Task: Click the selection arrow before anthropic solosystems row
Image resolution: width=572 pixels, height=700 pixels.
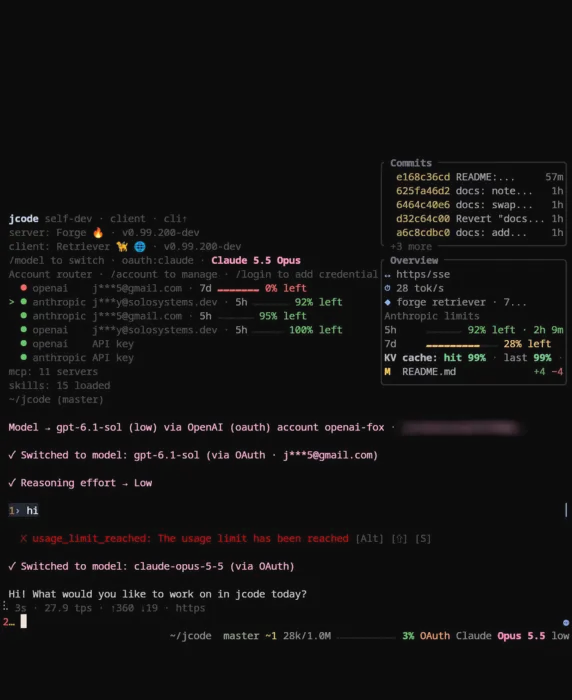Action: (12, 302)
